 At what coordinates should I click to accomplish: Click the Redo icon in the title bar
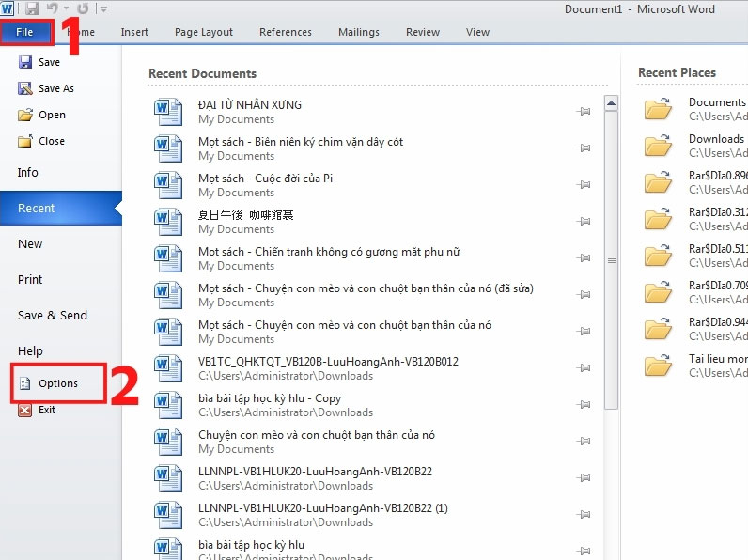coord(83,9)
